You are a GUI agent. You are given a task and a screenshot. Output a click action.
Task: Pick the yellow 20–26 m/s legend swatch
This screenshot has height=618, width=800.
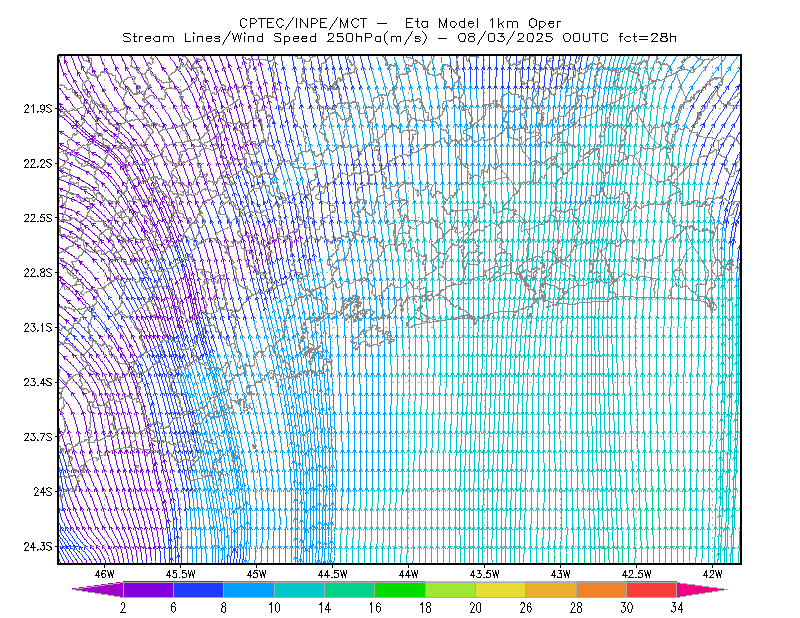tap(501, 589)
